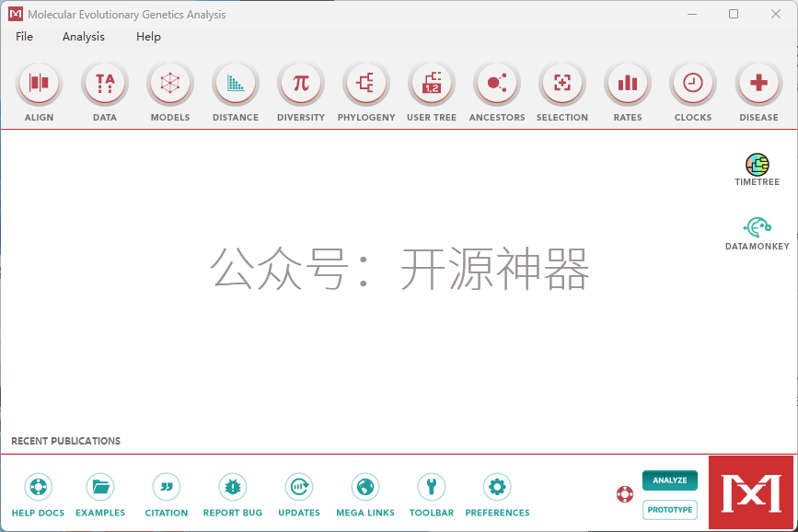This screenshot has width=798, height=532.
Task: Open Preferences
Action: pyautogui.click(x=497, y=487)
